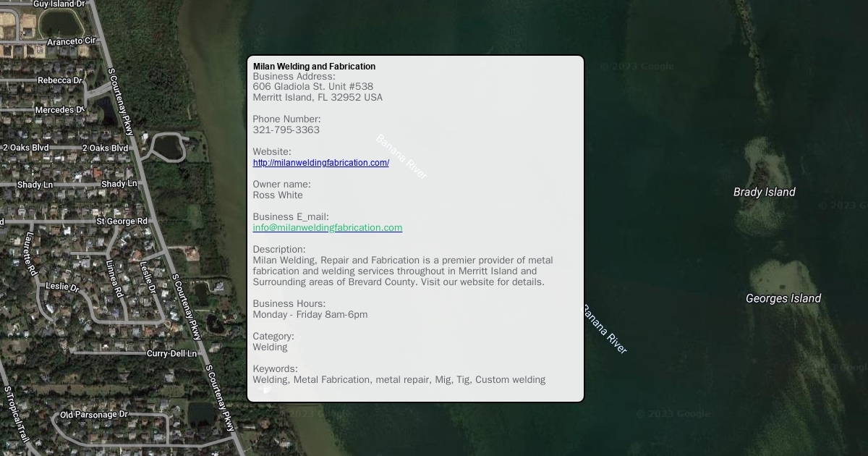The width and height of the screenshot is (868, 456).
Task: Click the keywords line starting with Welding, Metal Fabrication
Action: click(399, 380)
